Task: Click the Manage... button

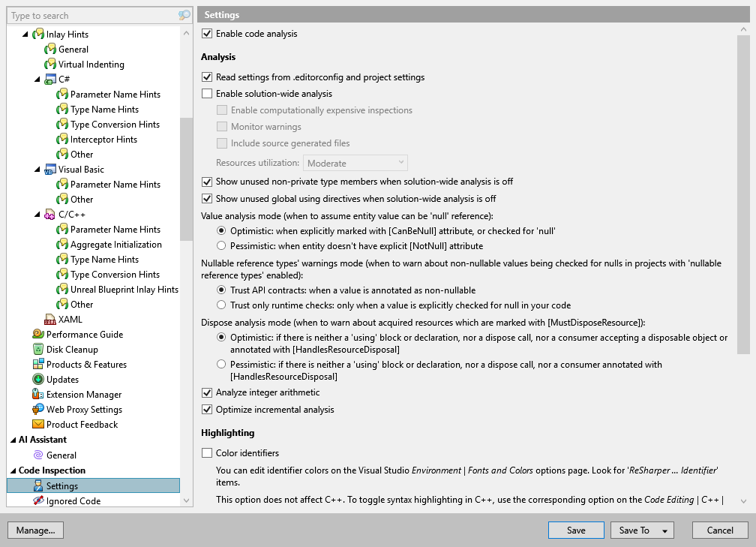Action: click(34, 530)
